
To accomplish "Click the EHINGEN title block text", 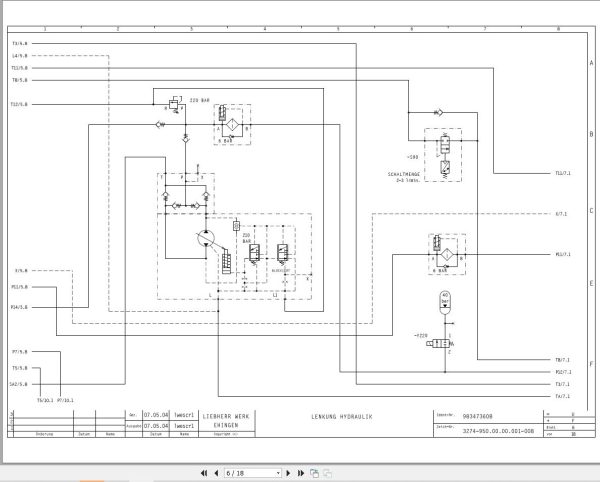I will point(226,425).
